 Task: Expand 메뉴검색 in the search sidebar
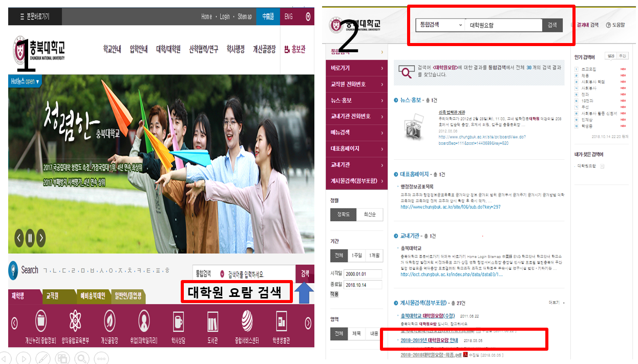(x=356, y=133)
